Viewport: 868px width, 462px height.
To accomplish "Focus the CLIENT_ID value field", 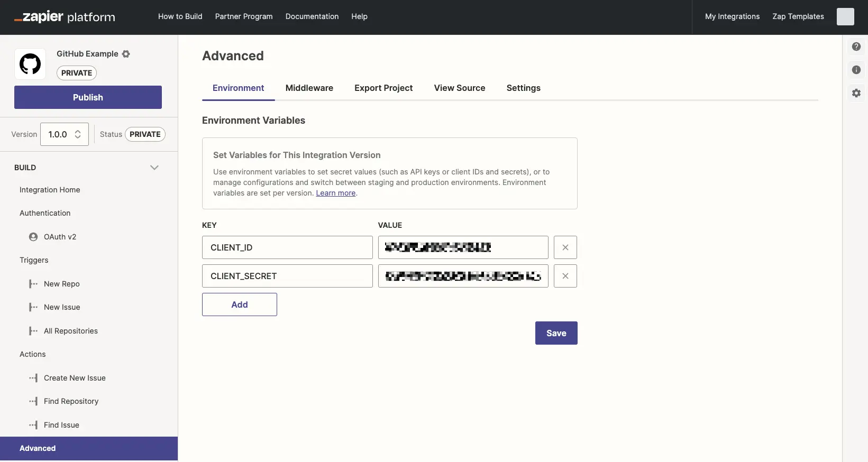I will point(463,247).
